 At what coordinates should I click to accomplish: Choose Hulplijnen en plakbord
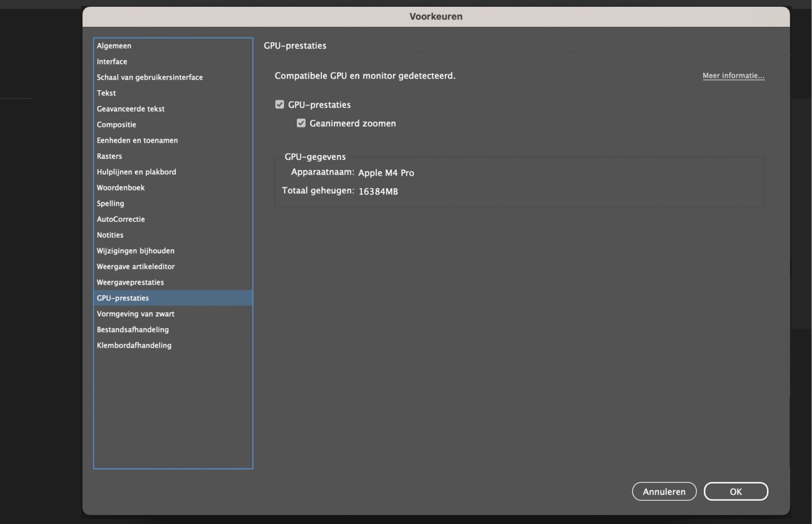click(136, 172)
